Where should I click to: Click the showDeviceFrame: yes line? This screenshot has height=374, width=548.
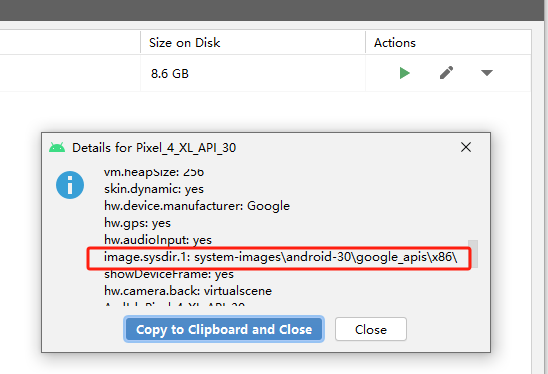169,274
